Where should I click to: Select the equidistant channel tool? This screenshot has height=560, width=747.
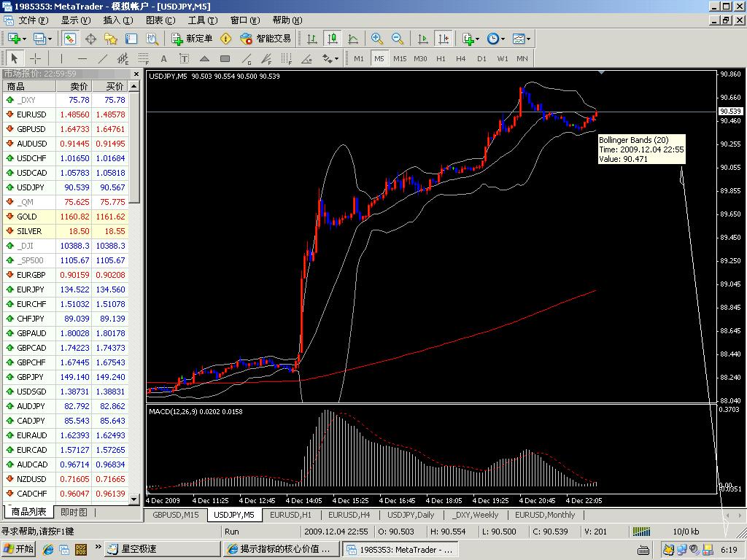(123, 58)
